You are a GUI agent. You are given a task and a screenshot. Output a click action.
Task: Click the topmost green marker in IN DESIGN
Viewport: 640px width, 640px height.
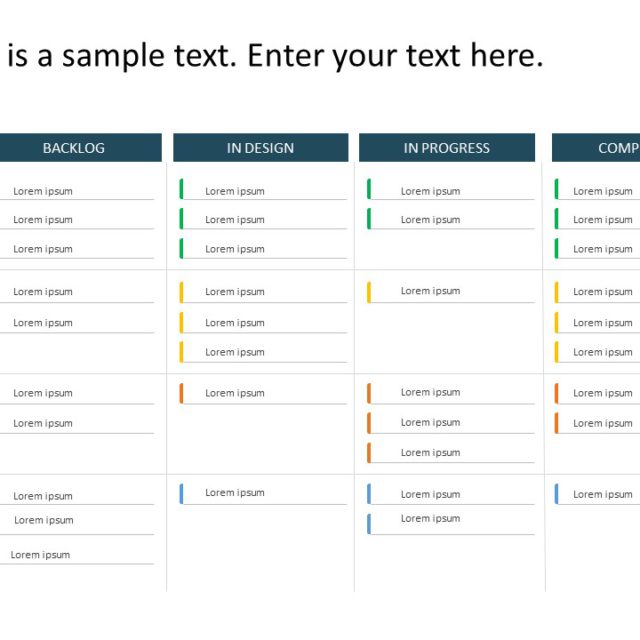tap(181, 189)
